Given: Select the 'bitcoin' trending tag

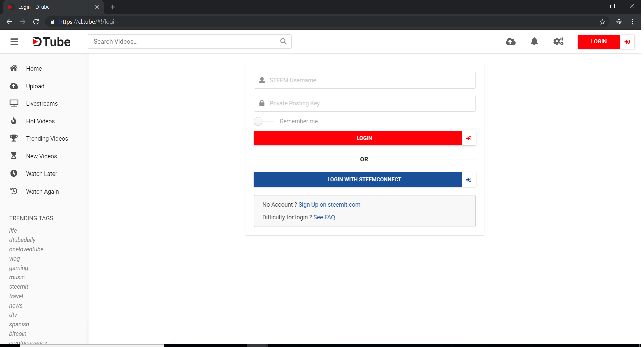Looking at the screenshot, I should coord(18,334).
